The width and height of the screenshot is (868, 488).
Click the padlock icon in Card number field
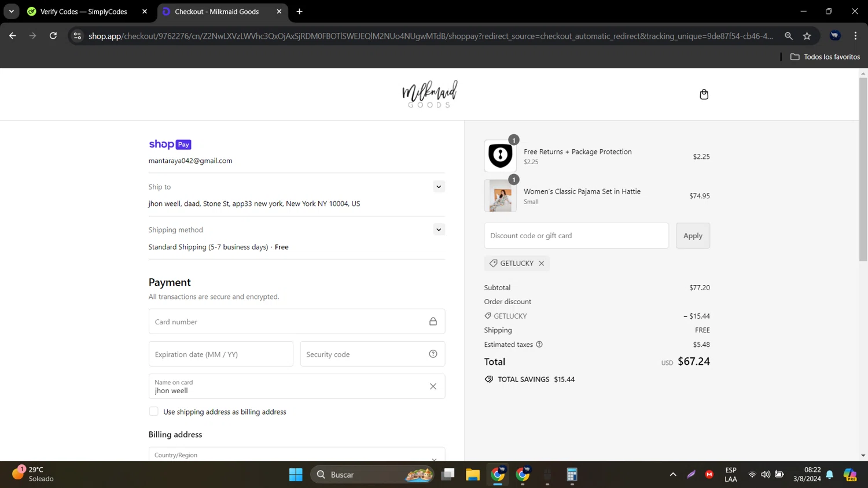[433, 321]
